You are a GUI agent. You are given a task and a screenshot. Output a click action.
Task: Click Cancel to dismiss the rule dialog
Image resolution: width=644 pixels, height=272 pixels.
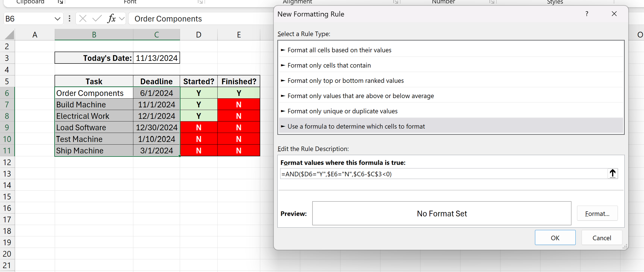601,238
